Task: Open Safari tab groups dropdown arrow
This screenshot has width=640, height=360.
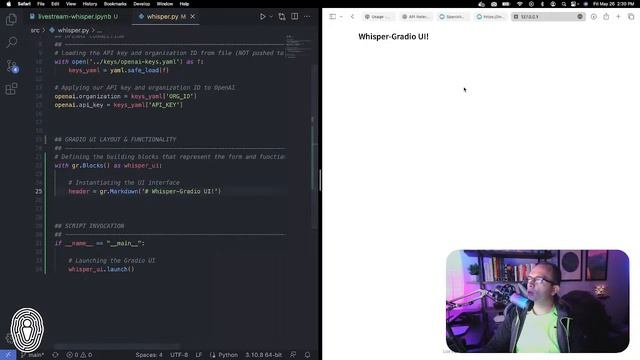Action: (341, 17)
